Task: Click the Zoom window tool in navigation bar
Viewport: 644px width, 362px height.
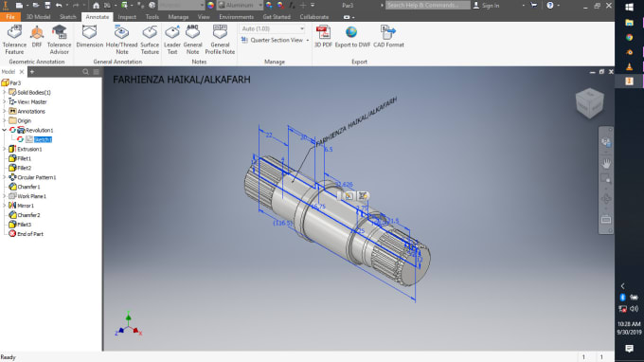Action: [x=606, y=179]
